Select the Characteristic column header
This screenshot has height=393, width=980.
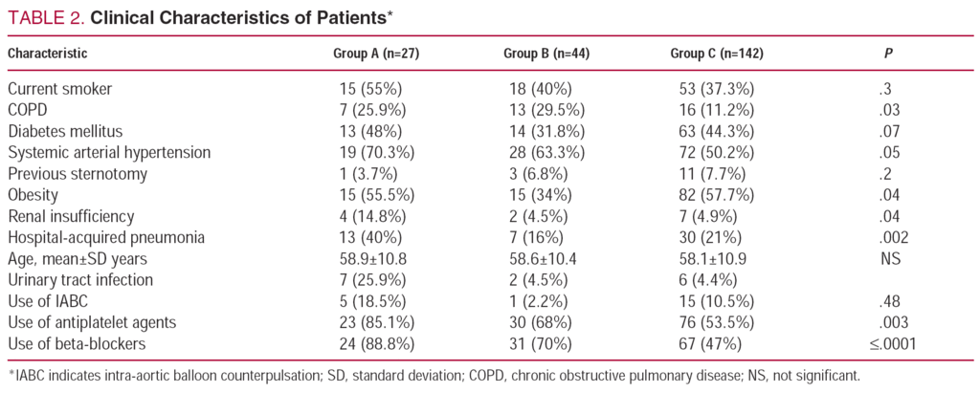[48, 55]
